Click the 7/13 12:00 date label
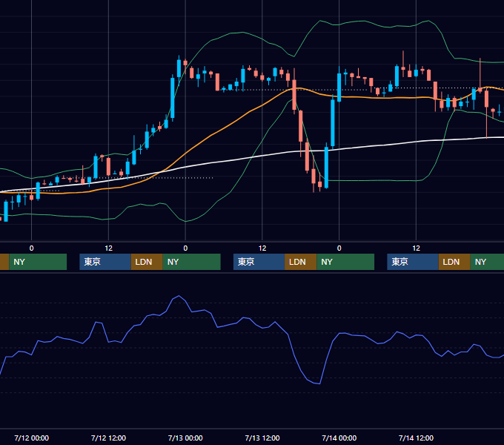This screenshot has width=504, height=445. click(x=262, y=438)
